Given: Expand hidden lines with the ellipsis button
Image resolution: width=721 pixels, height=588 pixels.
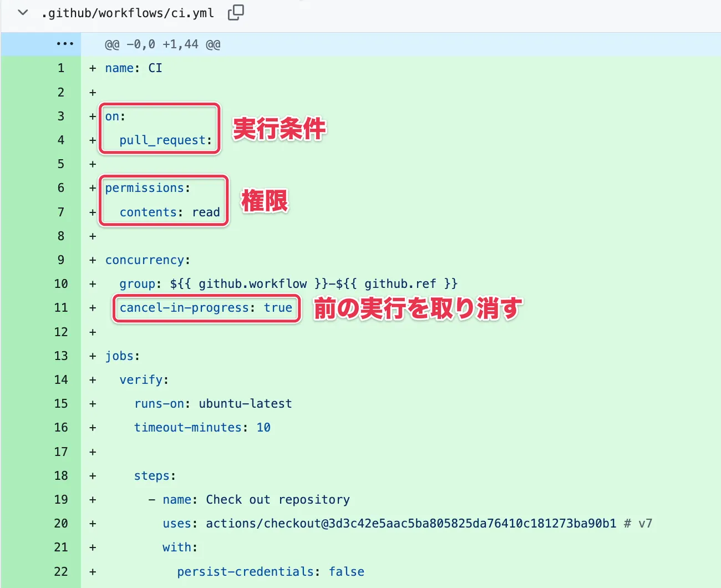Looking at the screenshot, I should (64, 44).
